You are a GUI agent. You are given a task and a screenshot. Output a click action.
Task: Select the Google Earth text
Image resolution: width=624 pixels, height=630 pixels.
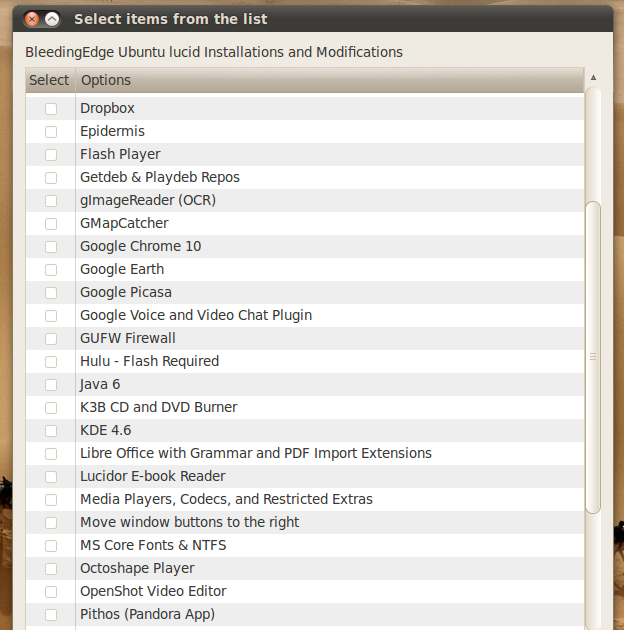pos(122,269)
